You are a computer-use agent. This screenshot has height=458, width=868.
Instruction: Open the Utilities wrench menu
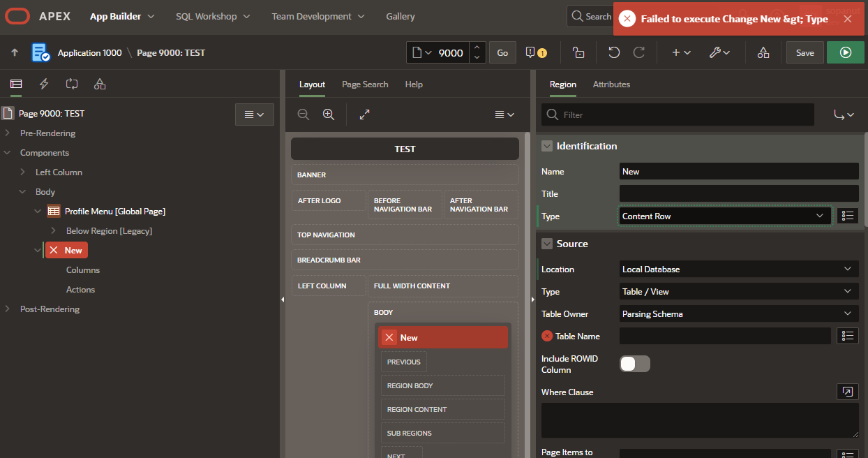719,52
